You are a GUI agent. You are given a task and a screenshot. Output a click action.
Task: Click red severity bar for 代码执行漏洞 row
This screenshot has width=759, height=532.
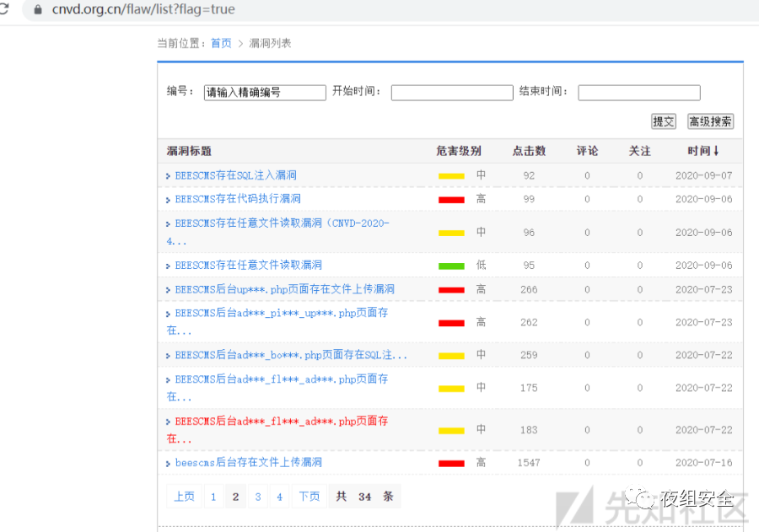451,200
